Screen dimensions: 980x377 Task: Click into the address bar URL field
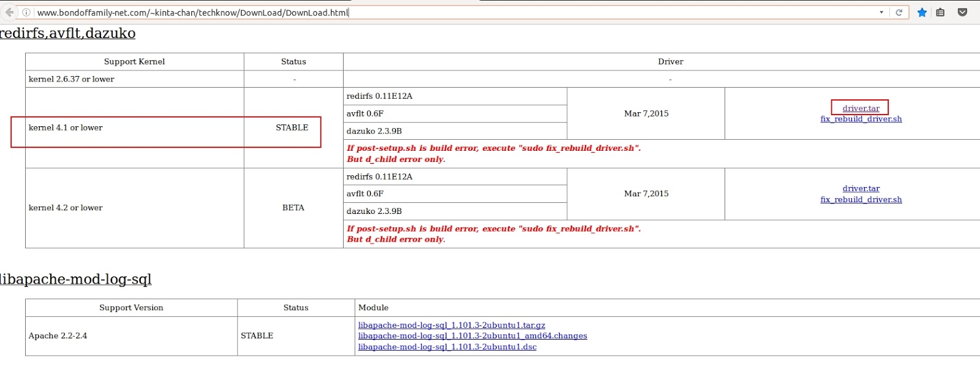click(453, 12)
